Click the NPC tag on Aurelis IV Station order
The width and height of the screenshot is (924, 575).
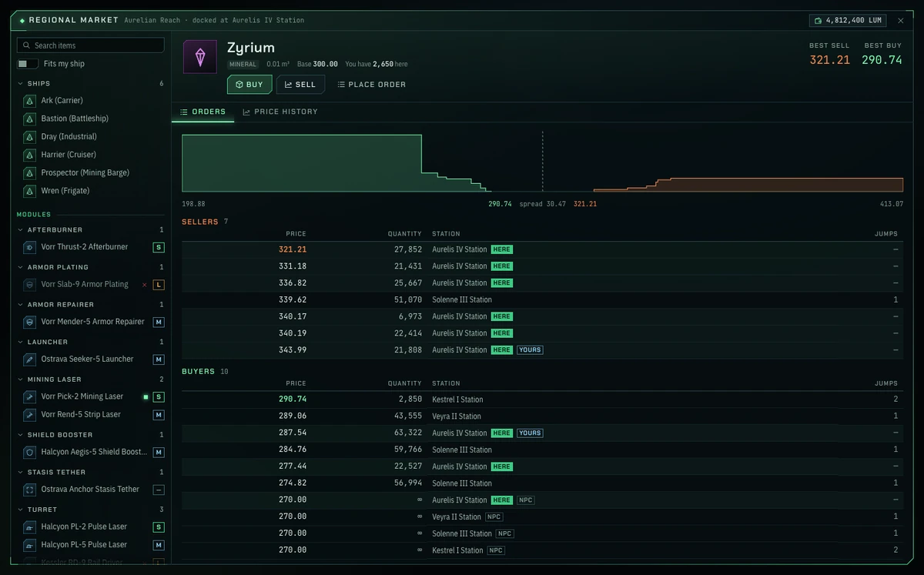(526, 500)
